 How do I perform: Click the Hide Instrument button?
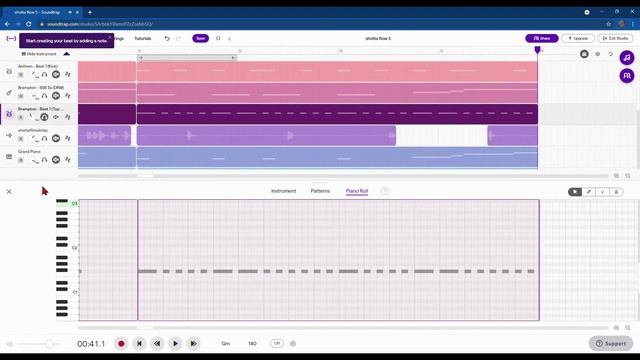pyautogui.click(x=39, y=54)
